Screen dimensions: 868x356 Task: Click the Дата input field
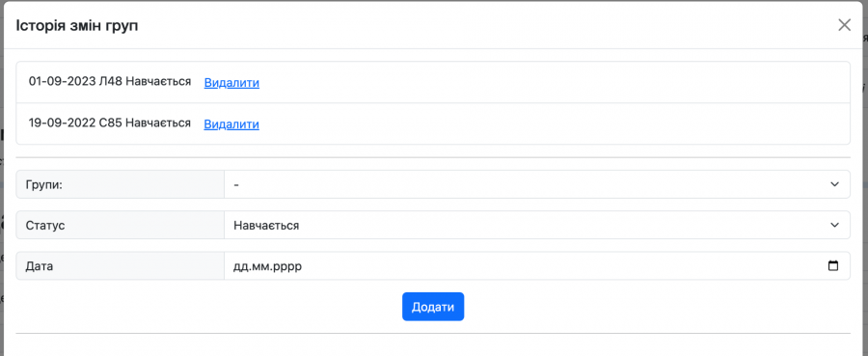click(x=537, y=265)
